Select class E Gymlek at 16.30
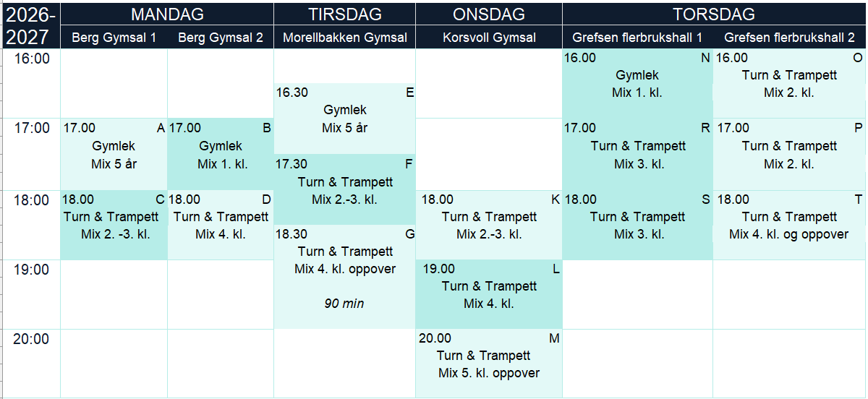The image size is (868, 399). pyautogui.click(x=345, y=119)
